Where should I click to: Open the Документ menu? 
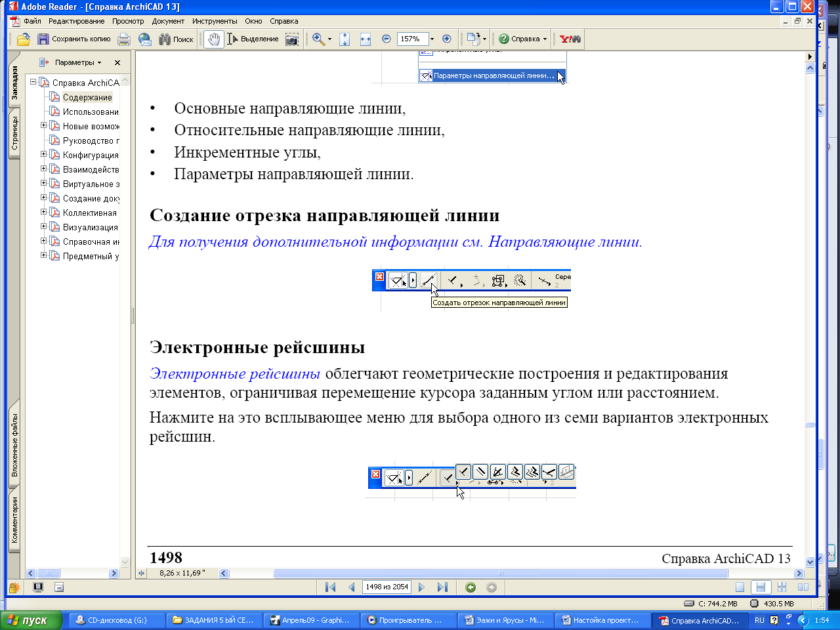[168, 21]
